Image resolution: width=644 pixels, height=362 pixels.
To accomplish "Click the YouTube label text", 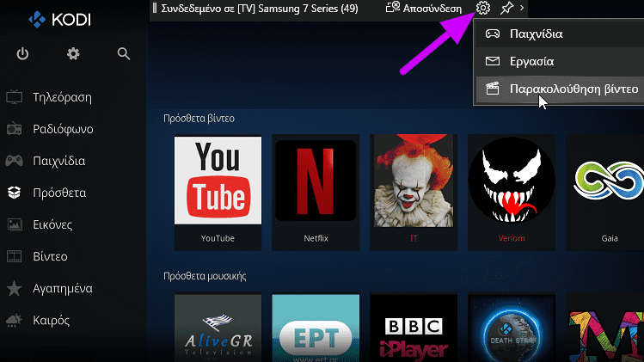I will [218, 238].
